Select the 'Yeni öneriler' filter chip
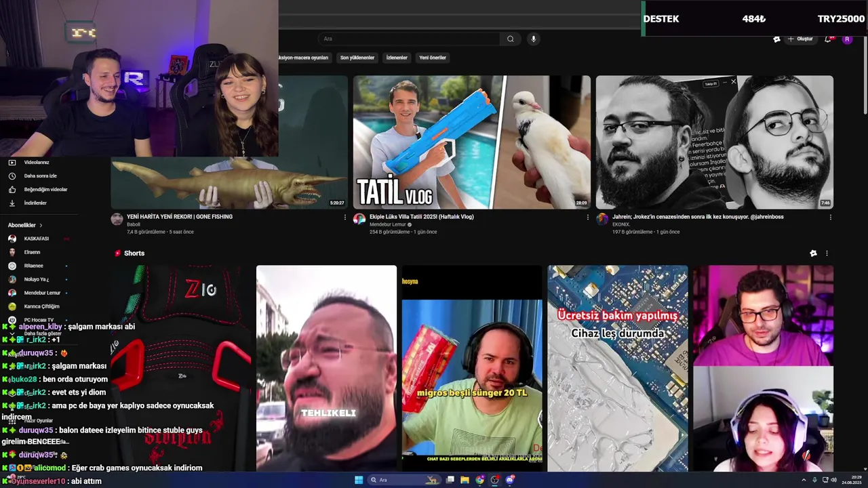 [x=433, y=58]
